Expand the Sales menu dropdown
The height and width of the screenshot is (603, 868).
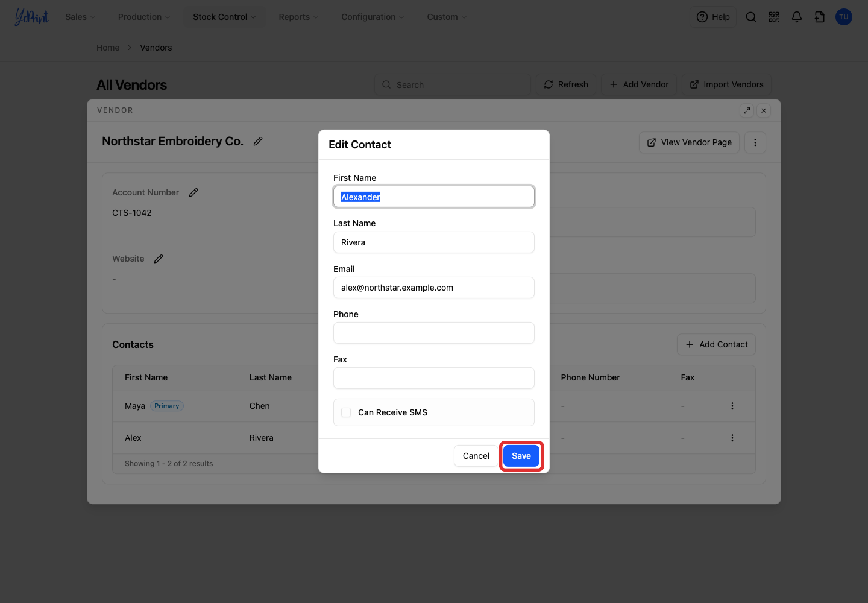click(80, 17)
